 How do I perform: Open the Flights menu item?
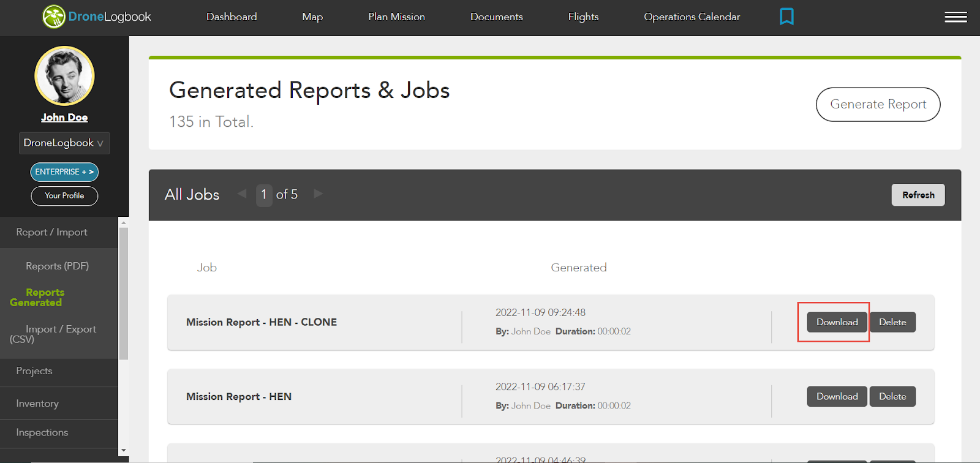[583, 17]
